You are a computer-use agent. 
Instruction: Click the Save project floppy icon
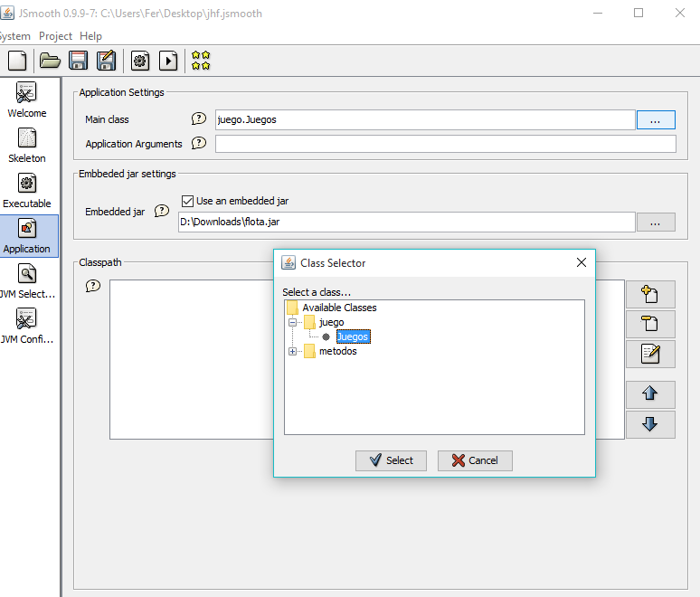coord(78,61)
